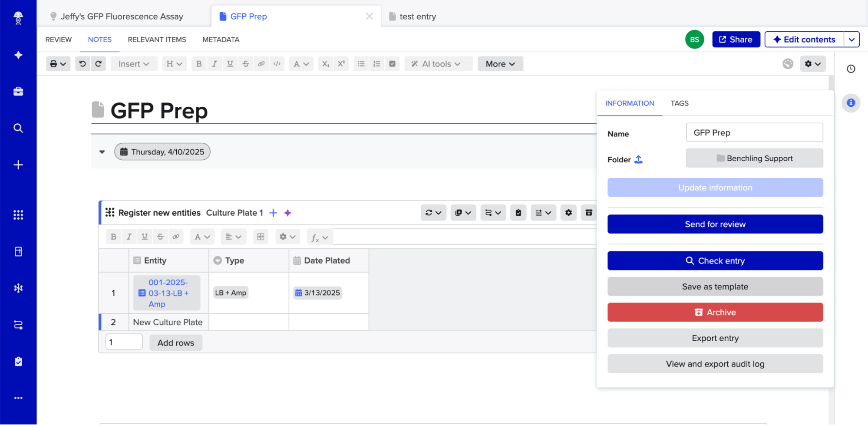Toggle bold in the main editor toolbar

click(x=199, y=64)
